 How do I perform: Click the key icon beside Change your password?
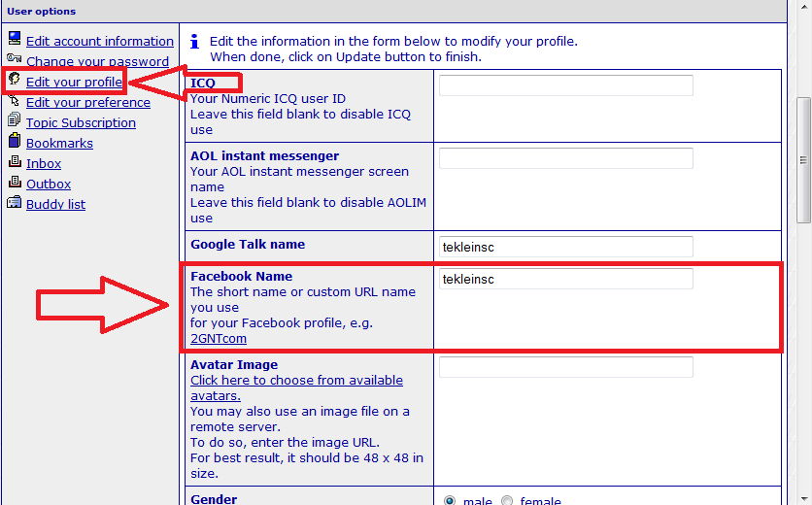(x=14, y=58)
